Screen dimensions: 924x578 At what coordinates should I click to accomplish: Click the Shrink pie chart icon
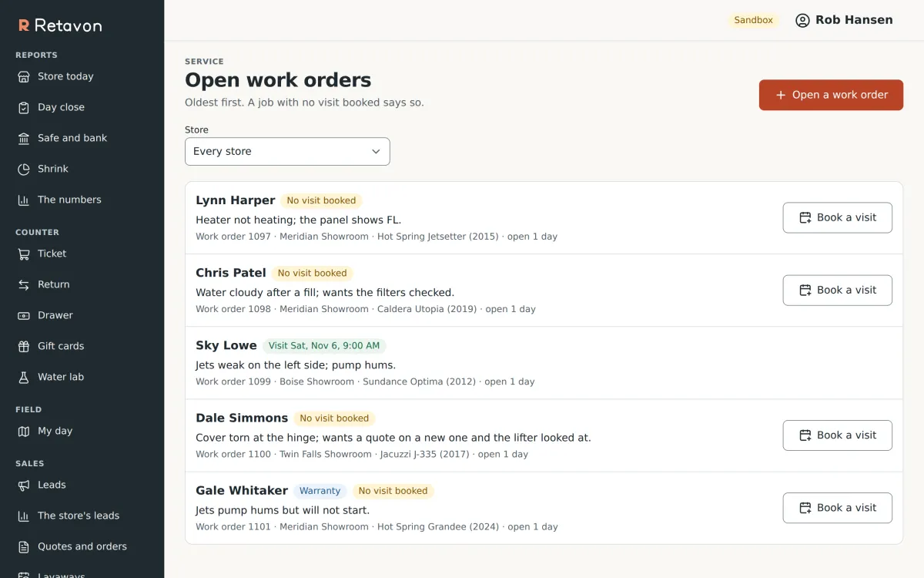(x=24, y=169)
